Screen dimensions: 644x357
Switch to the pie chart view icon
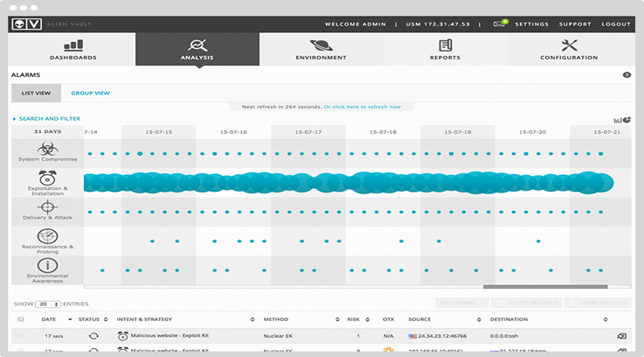[x=627, y=120]
